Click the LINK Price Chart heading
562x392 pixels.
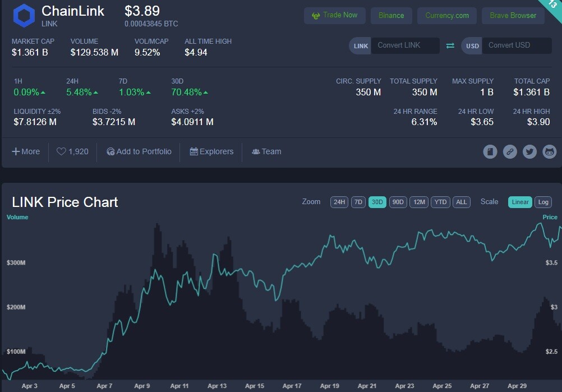[65, 202]
